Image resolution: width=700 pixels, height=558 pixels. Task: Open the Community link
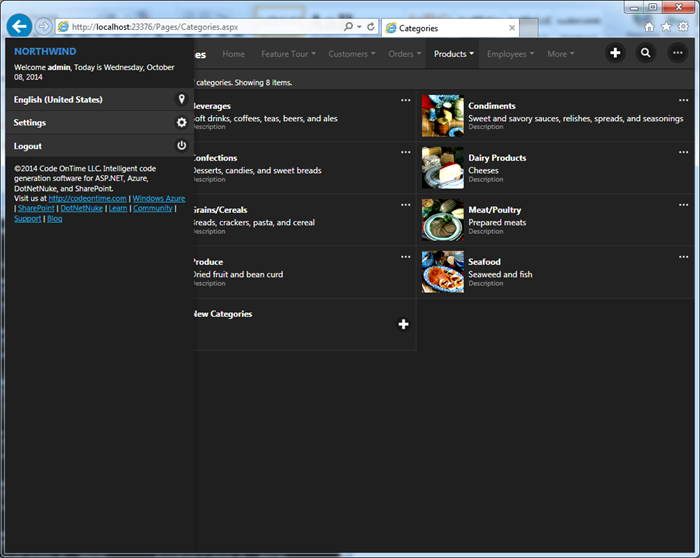(153, 208)
